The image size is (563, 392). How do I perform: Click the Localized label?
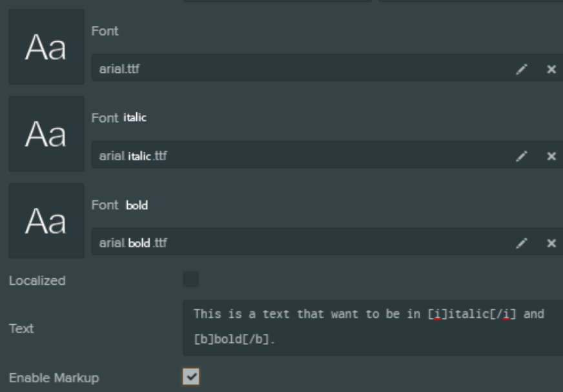click(x=37, y=281)
